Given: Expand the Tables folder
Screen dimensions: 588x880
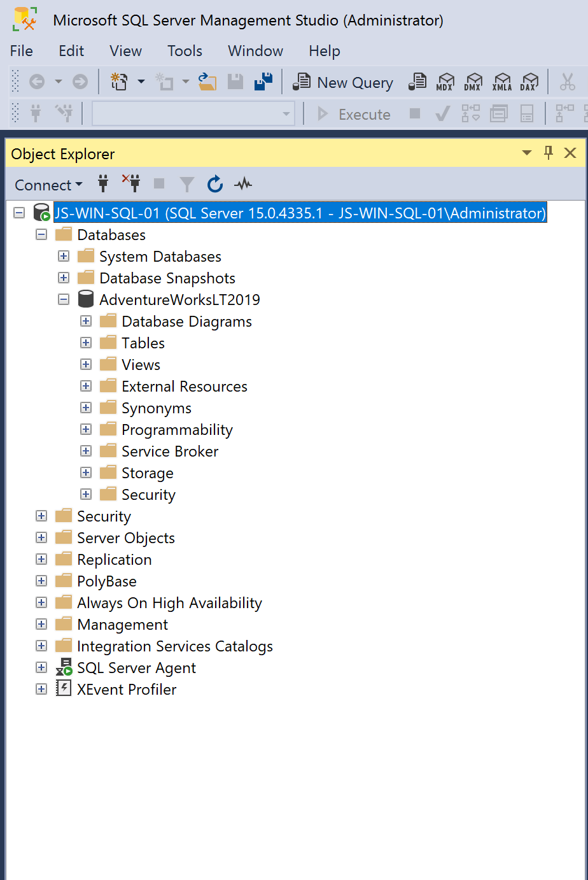Looking at the screenshot, I should pyautogui.click(x=86, y=343).
